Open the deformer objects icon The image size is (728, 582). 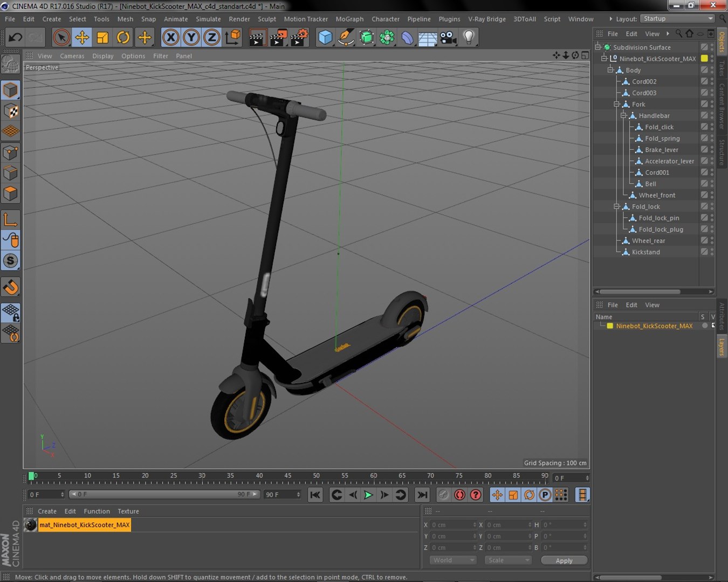[407, 37]
